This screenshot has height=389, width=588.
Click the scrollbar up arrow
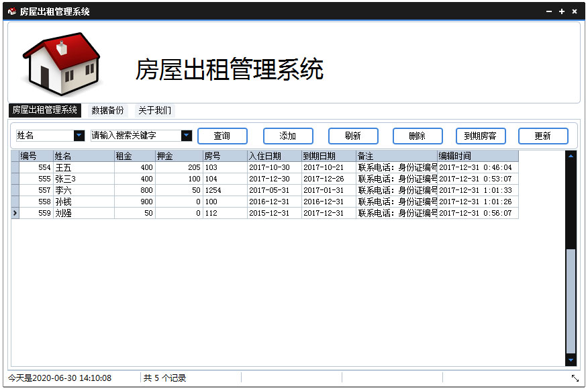click(571, 156)
